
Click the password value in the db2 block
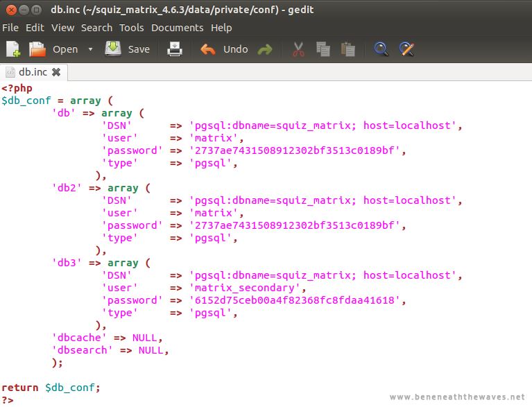(x=295, y=225)
